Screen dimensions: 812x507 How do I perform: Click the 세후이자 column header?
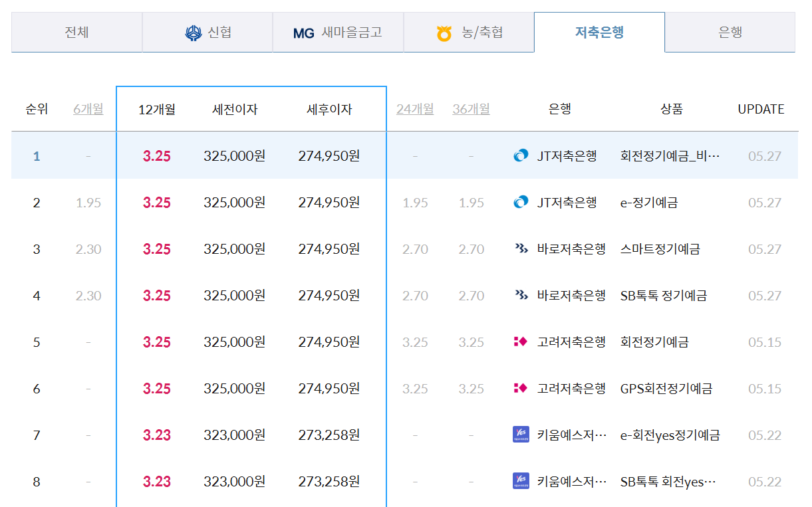329,110
